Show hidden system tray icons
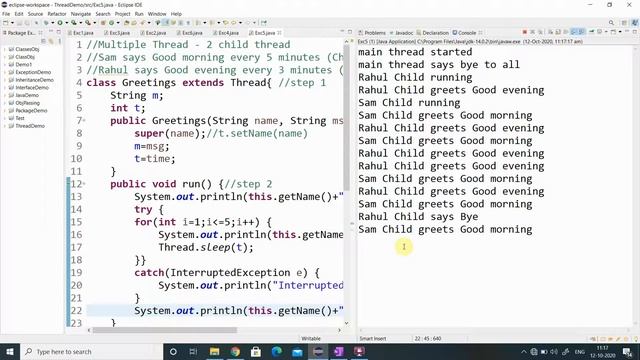The height and width of the screenshot is (360, 640). 524,351
